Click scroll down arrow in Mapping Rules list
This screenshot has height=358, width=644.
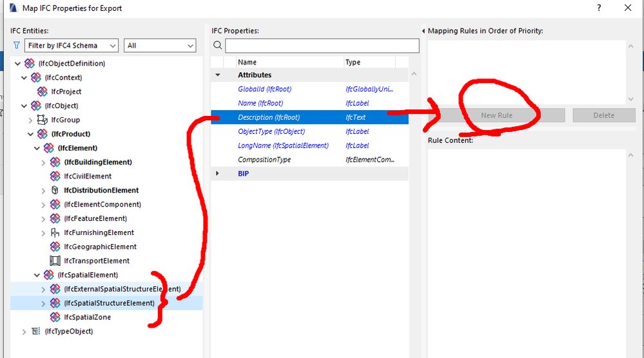click(x=631, y=99)
